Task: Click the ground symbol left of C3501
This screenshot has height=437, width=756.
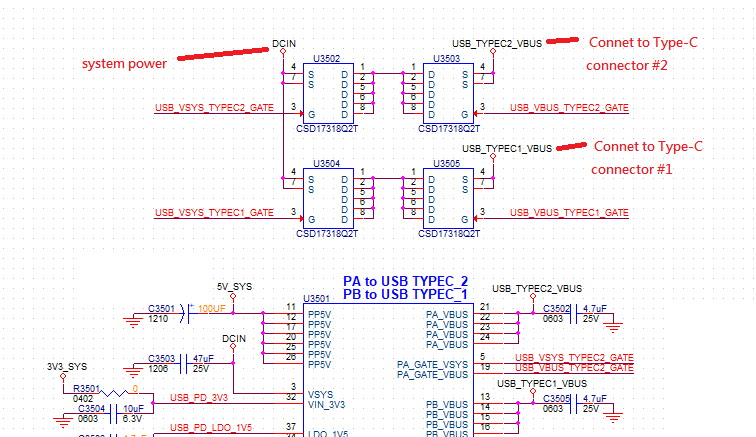Action: (133, 321)
